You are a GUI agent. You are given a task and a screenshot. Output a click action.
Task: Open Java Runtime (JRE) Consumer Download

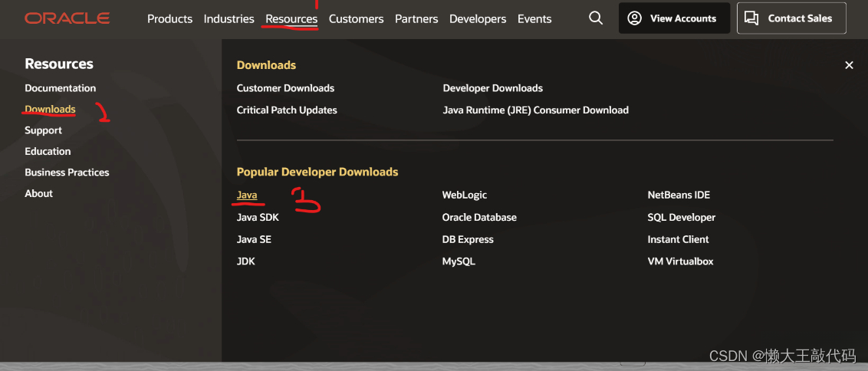(536, 110)
